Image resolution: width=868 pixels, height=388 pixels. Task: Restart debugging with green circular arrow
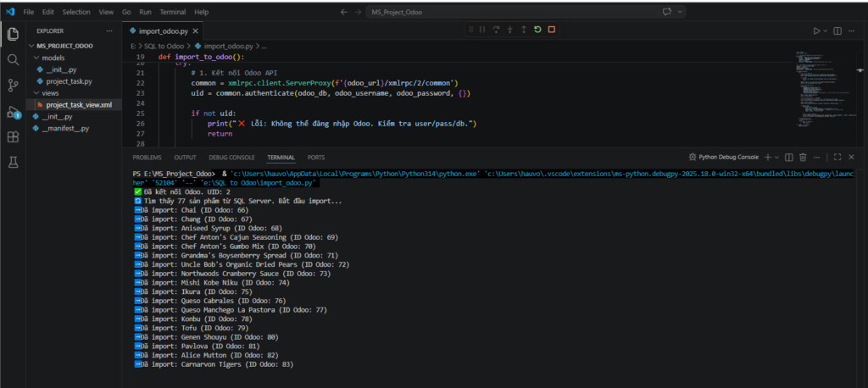[x=537, y=30]
